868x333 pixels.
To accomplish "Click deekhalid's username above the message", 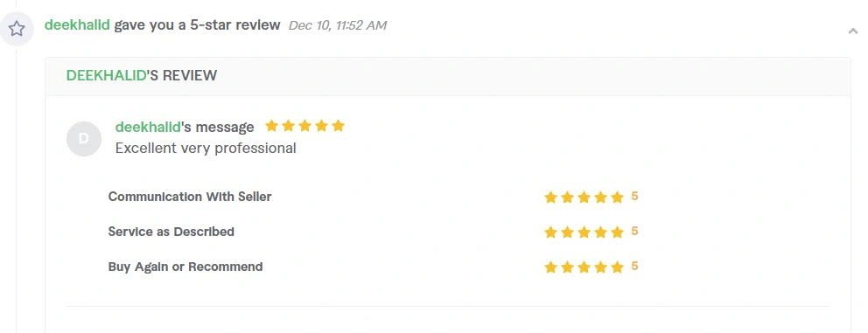I will pos(148,127).
